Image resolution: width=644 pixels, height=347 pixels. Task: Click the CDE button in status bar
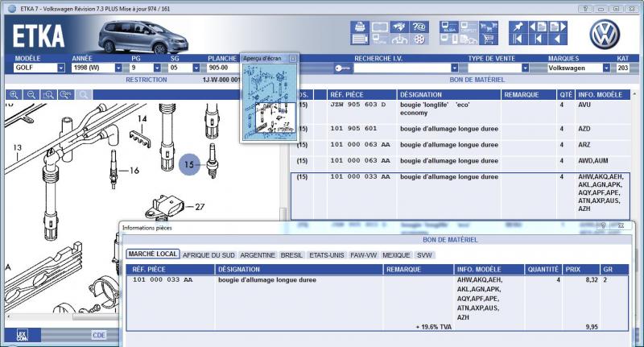[98, 335]
